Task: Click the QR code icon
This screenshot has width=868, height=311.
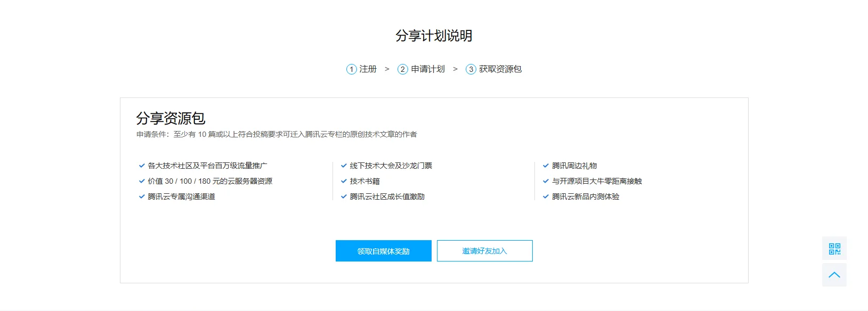Action: (x=834, y=249)
